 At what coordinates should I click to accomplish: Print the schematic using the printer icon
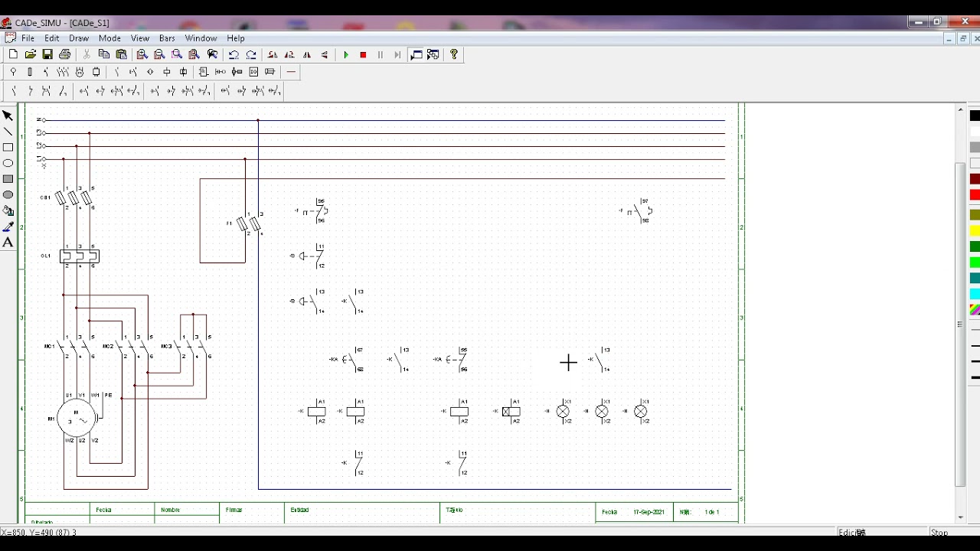point(65,54)
